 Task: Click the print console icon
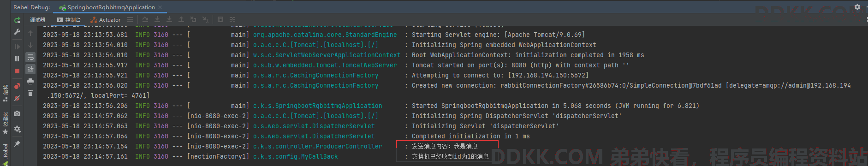click(x=30, y=81)
